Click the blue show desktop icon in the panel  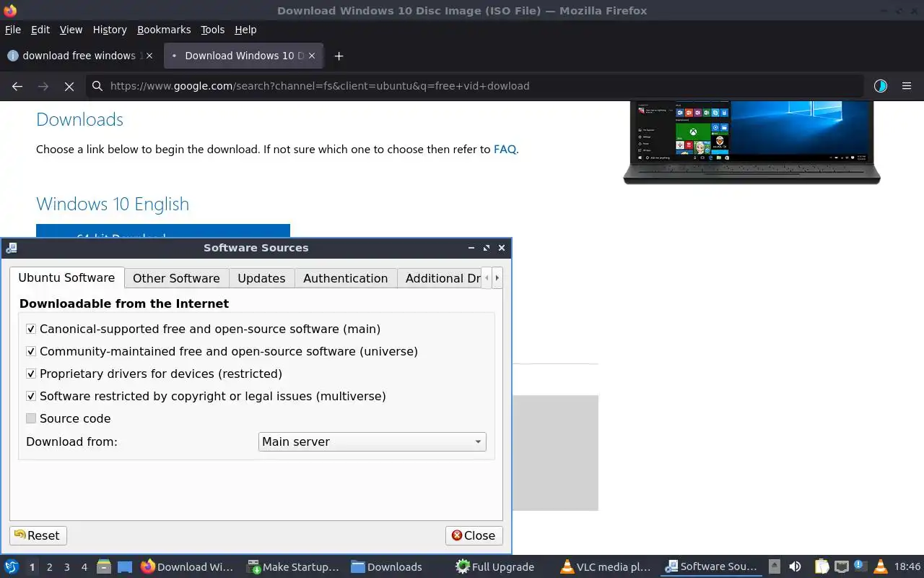pyautogui.click(x=125, y=567)
